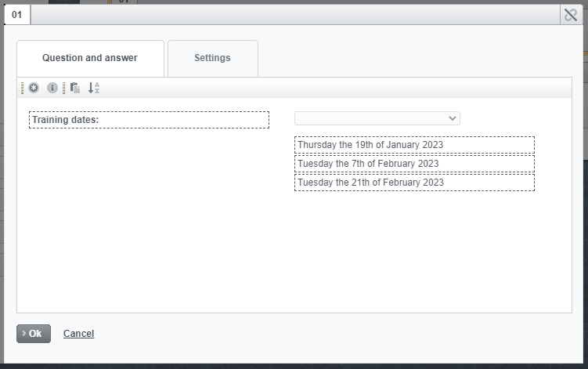Image resolution: width=588 pixels, height=369 pixels.
Task: Click the grey dialog header bar beside 01
Action: coord(295,15)
